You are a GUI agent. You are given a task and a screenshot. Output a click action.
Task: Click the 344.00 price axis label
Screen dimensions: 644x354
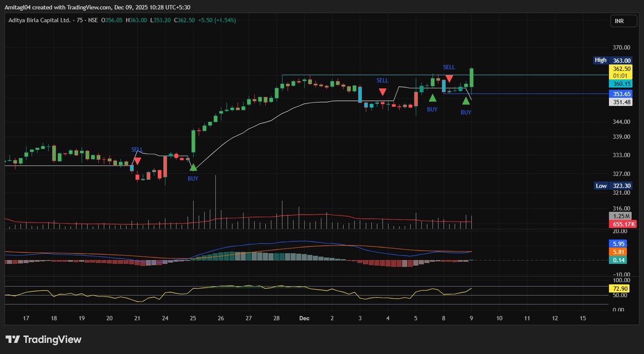point(621,122)
